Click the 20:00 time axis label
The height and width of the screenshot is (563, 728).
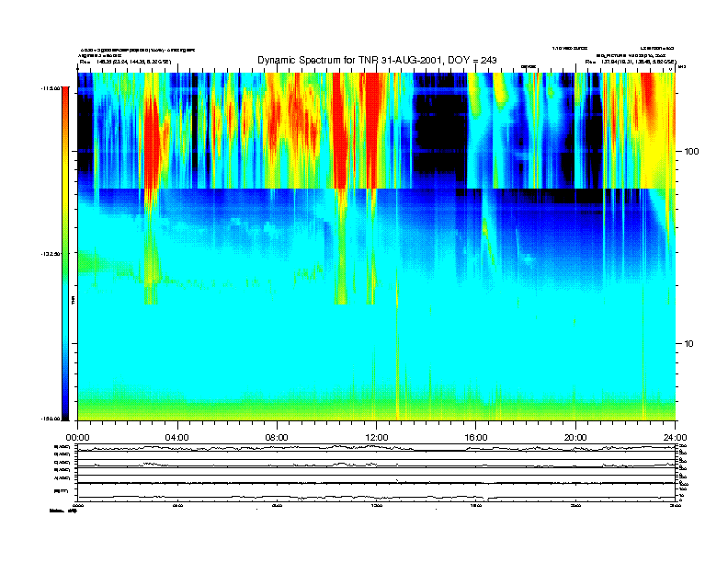point(575,438)
